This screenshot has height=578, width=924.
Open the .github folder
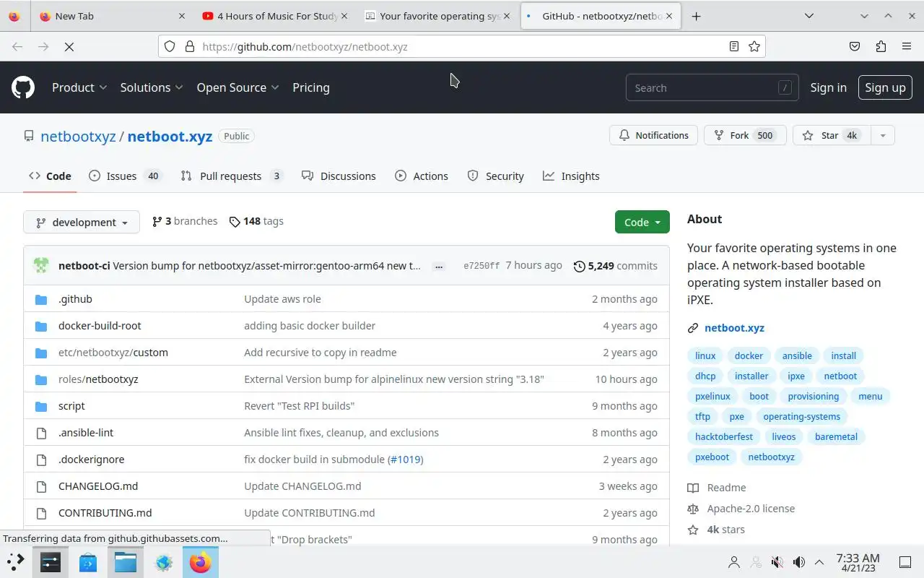pyautogui.click(x=75, y=298)
